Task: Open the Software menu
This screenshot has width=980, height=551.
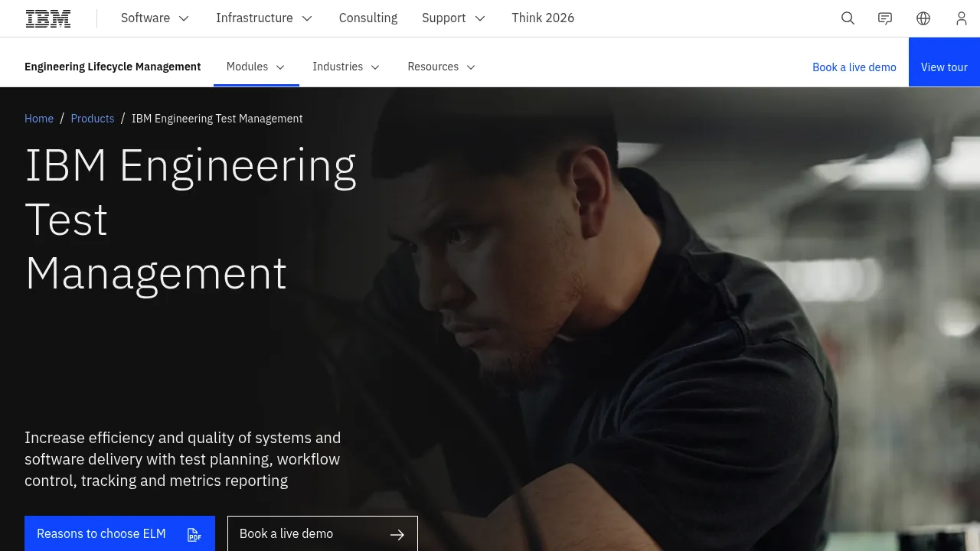Action: (x=155, y=18)
